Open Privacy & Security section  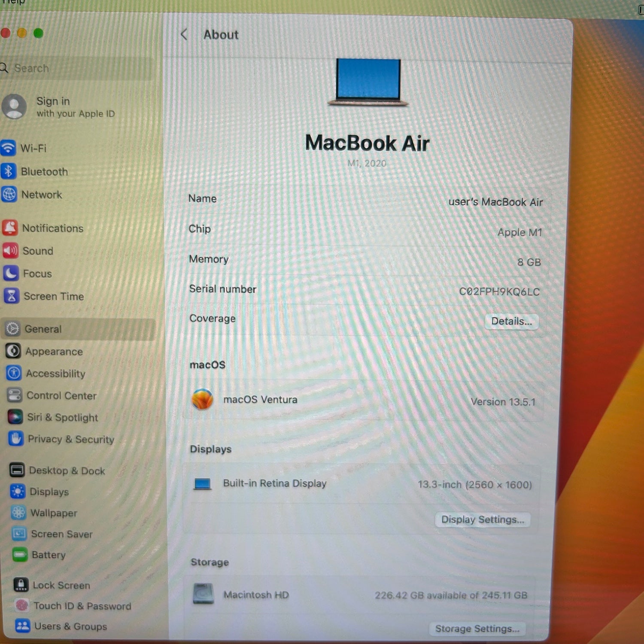[71, 439]
